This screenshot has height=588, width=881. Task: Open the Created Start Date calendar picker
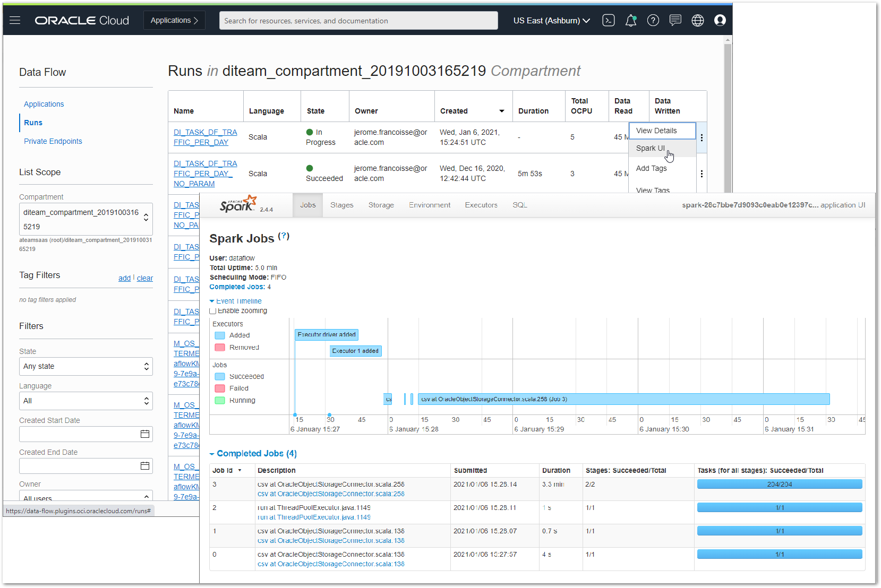click(x=144, y=434)
